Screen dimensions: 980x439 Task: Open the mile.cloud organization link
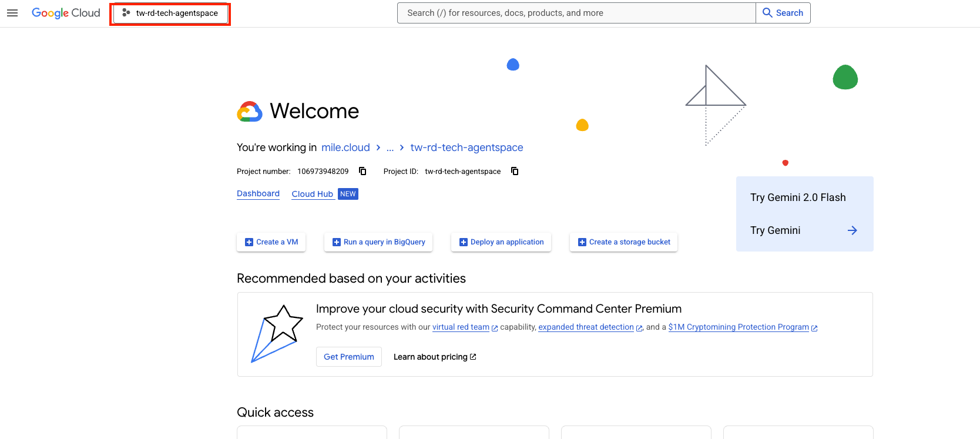pyautogui.click(x=345, y=148)
